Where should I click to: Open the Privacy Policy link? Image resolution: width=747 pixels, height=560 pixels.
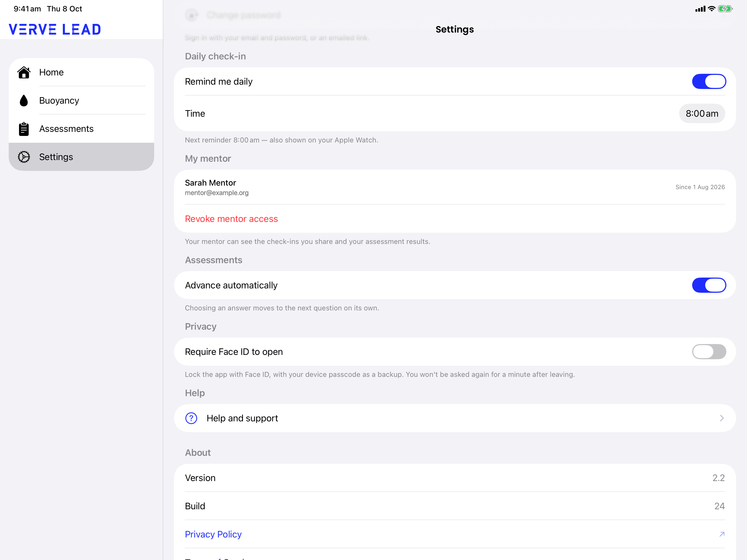[x=213, y=534]
